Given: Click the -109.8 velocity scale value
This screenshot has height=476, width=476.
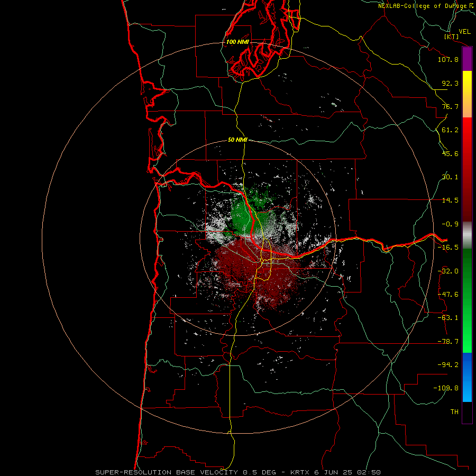Looking at the screenshot, I should 446,388.
